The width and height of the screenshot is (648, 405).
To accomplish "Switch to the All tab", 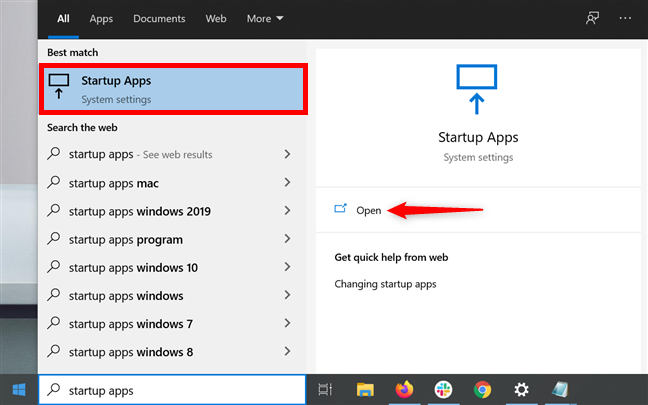I will (x=63, y=19).
